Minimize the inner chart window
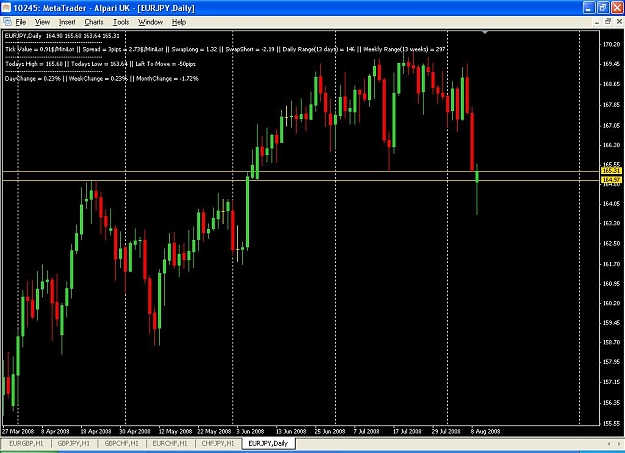Viewport: 625px width, 453px height. click(x=597, y=22)
